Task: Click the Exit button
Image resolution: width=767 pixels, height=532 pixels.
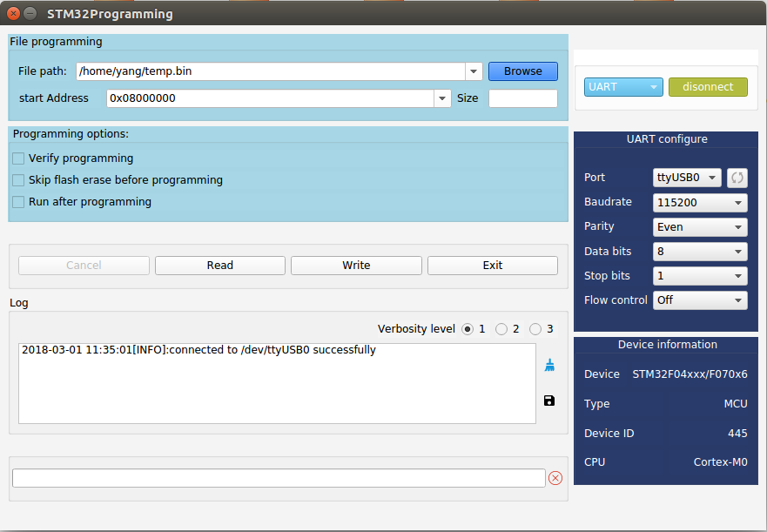Action: click(x=493, y=266)
